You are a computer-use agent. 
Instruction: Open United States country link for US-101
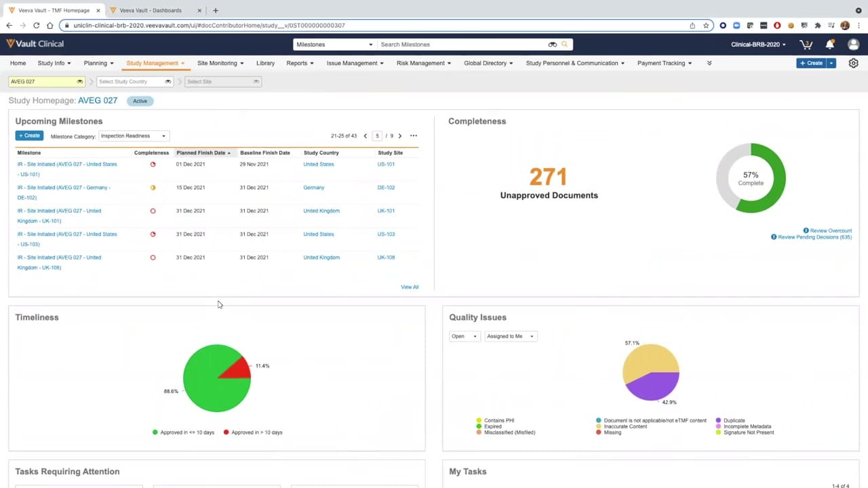[319, 164]
